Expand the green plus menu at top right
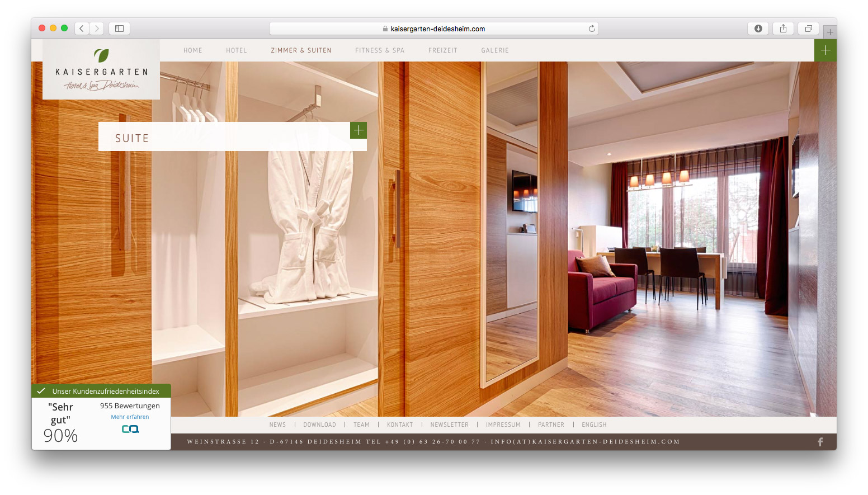The width and height of the screenshot is (868, 495). [x=825, y=50]
